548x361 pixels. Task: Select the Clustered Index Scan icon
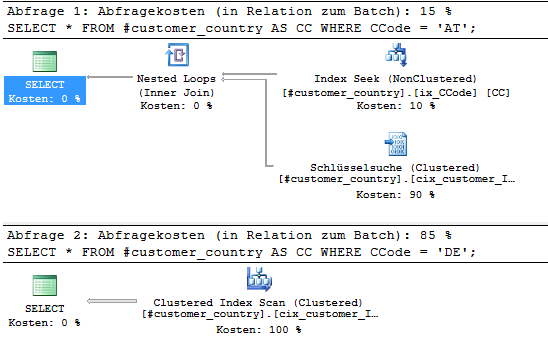(259, 279)
